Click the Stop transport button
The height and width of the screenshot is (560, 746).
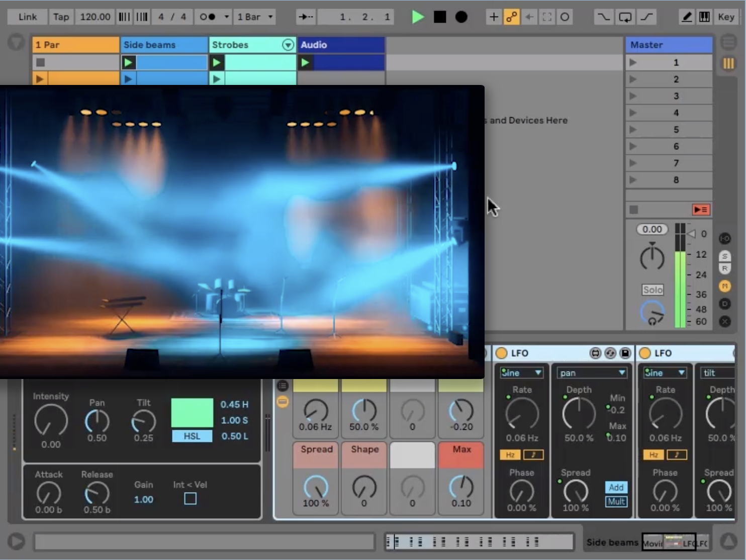click(440, 17)
